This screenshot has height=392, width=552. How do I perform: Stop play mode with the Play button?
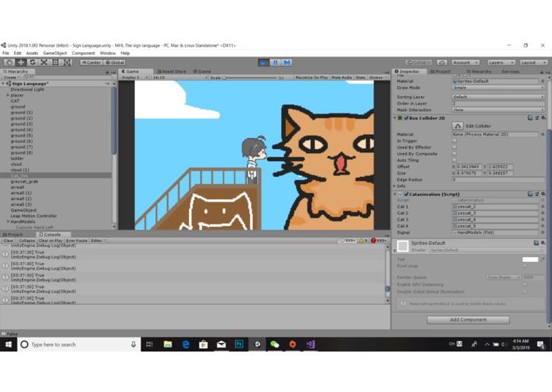tap(264, 63)
